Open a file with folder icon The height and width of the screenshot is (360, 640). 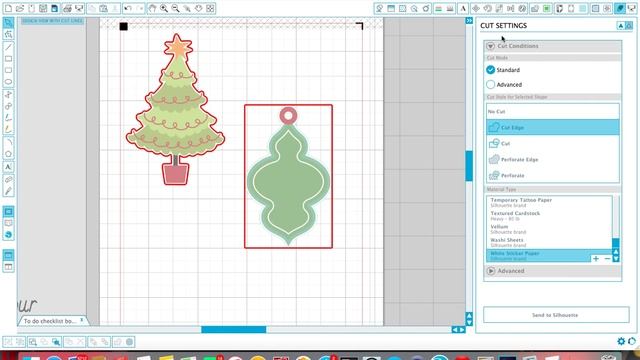coord(20,8)
